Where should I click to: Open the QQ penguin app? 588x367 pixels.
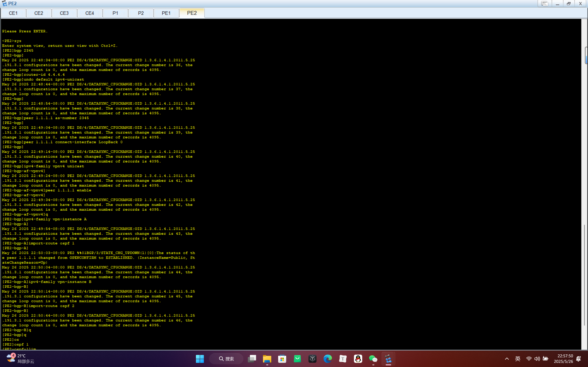pos(358,359)
